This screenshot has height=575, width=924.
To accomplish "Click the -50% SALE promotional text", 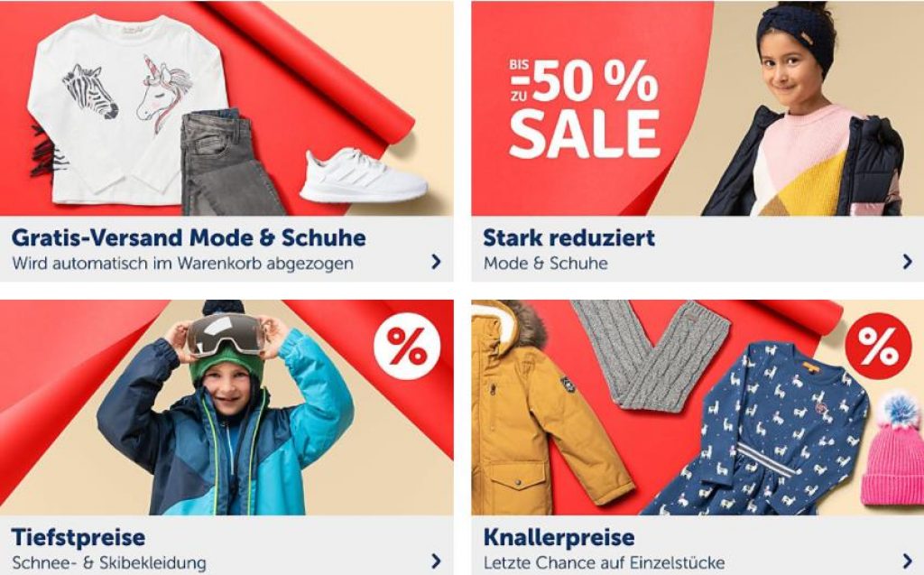I will pos(584,108).
